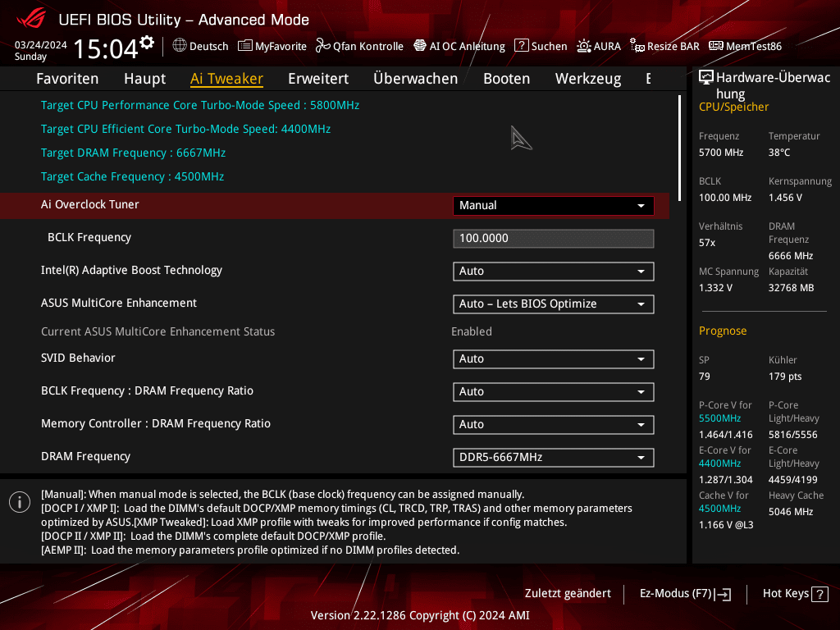Click the globe language icon

pyautogui.click(x=180, y=46)
